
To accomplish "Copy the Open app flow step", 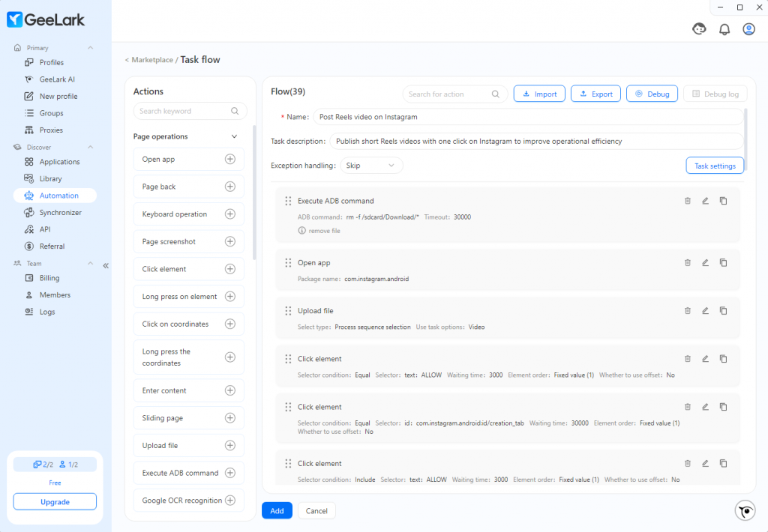I will tap(723, 262).
